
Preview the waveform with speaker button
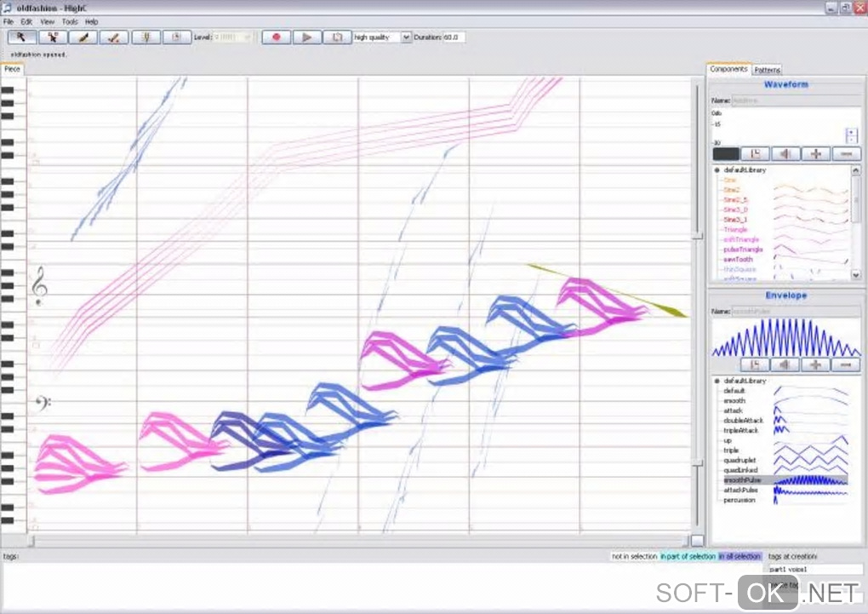click(785, 154)
